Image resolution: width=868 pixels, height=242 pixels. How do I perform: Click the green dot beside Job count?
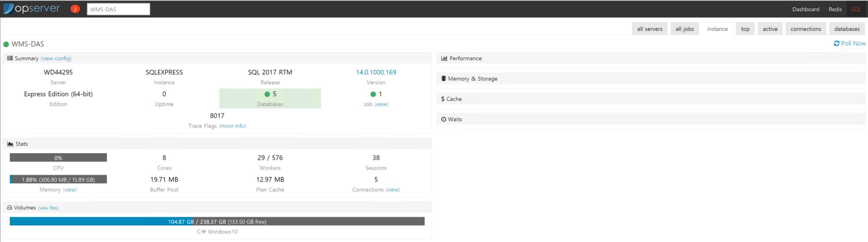(x=373, y=94)
